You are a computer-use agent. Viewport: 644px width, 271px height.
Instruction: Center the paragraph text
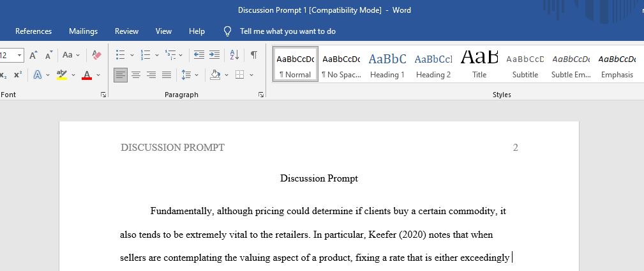pyautogui.click(x=136, y=75)
